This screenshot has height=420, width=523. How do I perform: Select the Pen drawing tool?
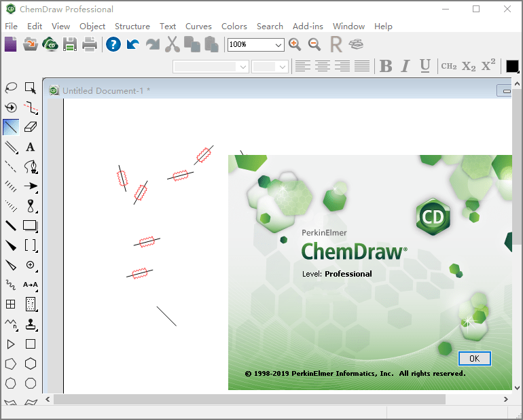[31, 167]
